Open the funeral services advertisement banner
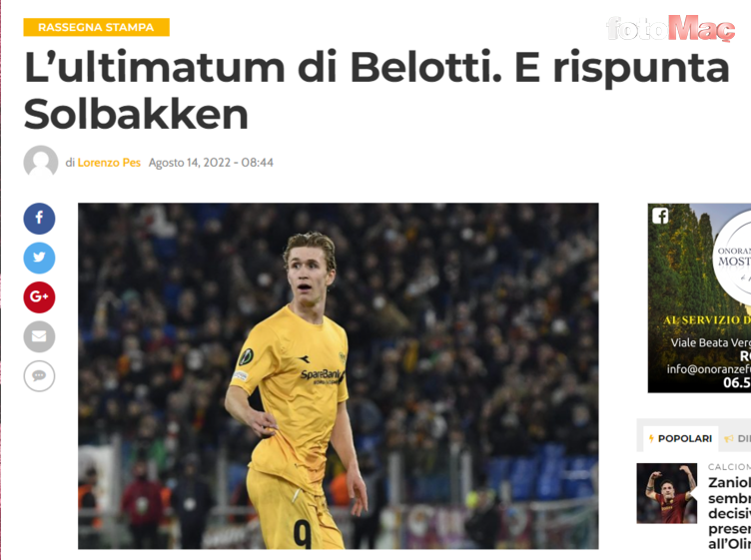 tap(699, 298)
